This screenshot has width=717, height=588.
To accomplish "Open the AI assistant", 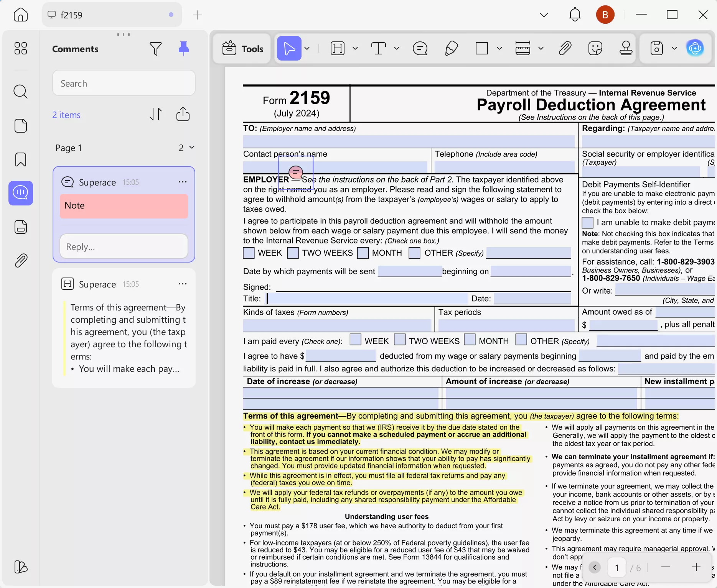I will 696,48.
